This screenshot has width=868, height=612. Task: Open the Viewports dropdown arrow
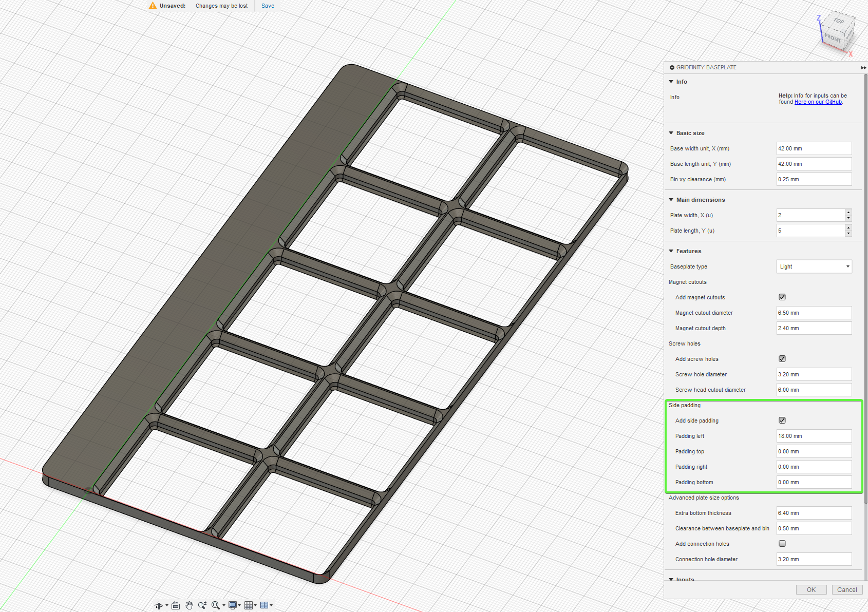(271, 605)
